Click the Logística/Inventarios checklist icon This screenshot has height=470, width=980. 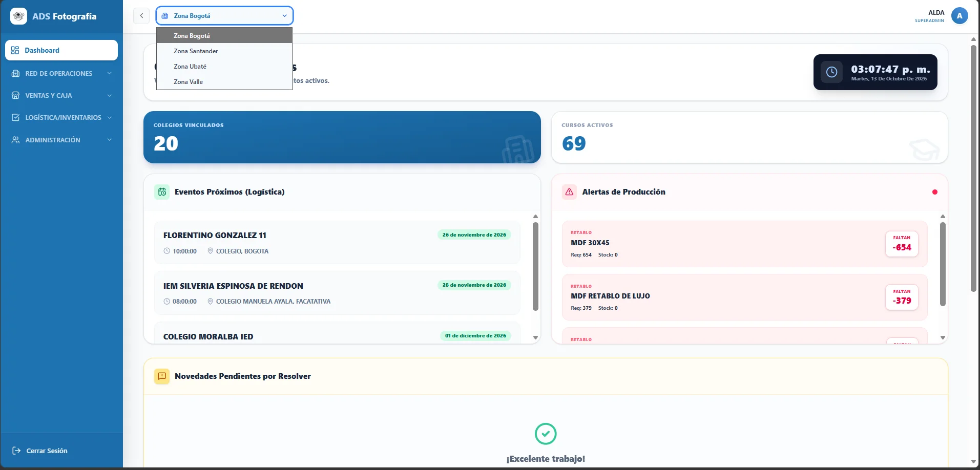tap(15, 117)
